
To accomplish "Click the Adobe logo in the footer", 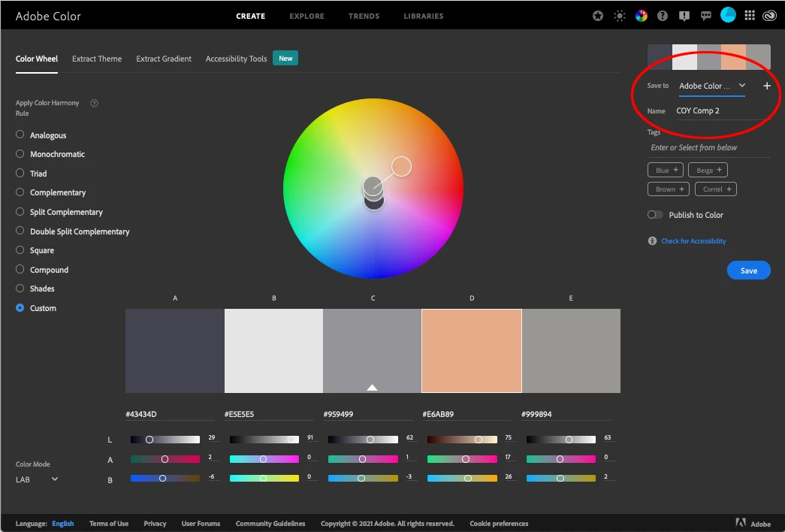I will click(753, 524).
